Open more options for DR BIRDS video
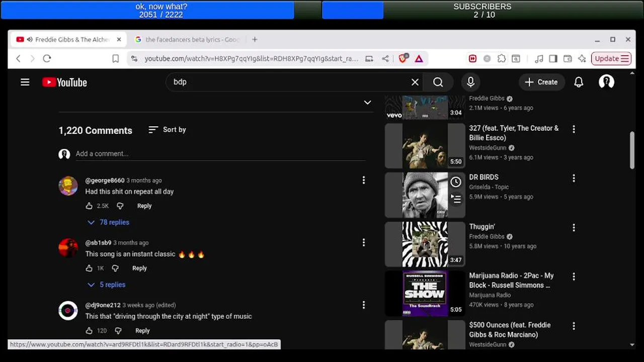 pyautogui.click(x=574, y=178)
